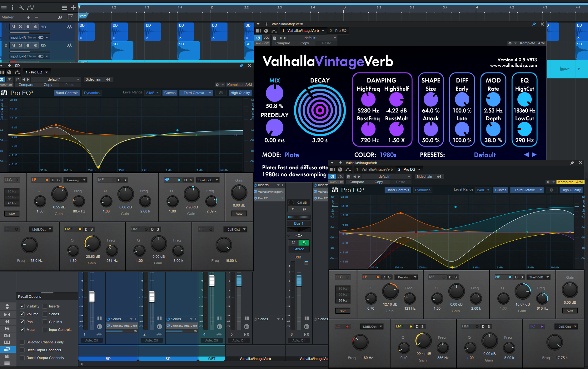Click the wrench options icon above track list

(21, 7)
